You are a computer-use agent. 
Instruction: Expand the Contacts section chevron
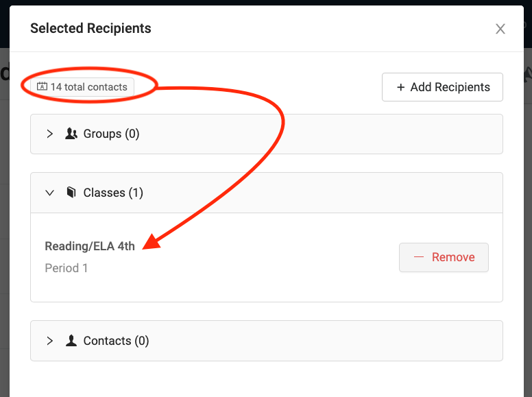point(49,341)
